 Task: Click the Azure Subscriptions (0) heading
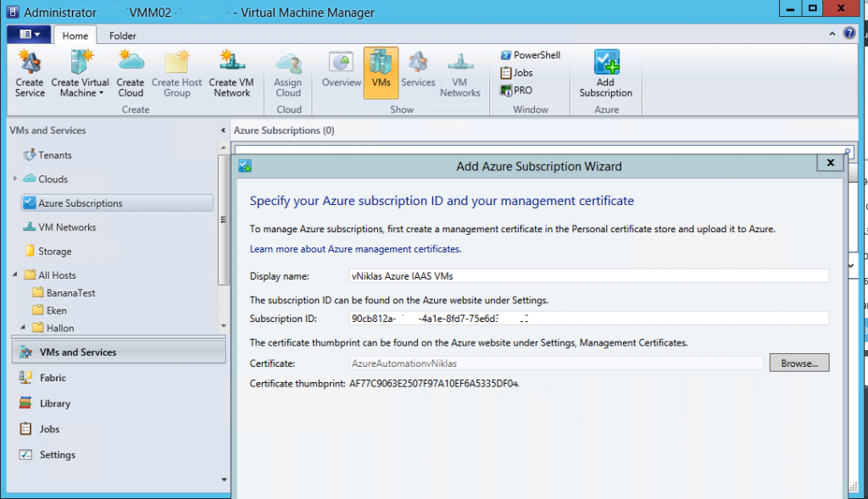(284, 130)
